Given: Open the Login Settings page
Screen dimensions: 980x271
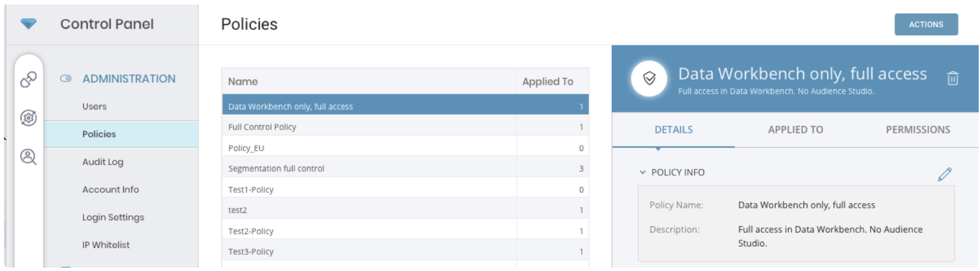Looking at the screenshot, I should tap(113, 217).
